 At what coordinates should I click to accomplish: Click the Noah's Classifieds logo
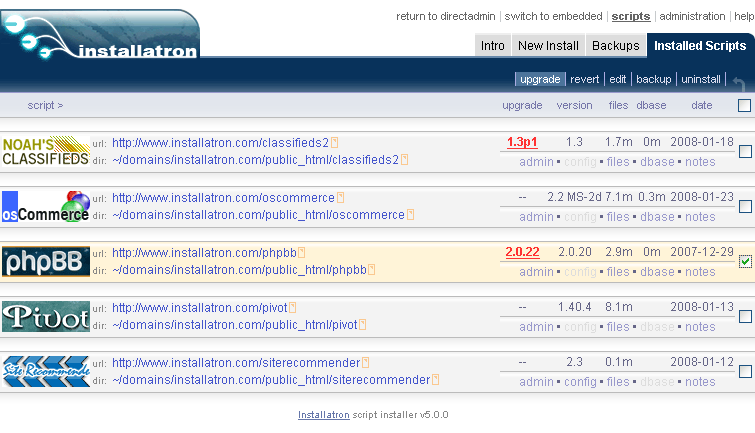(x=46, y=151)
